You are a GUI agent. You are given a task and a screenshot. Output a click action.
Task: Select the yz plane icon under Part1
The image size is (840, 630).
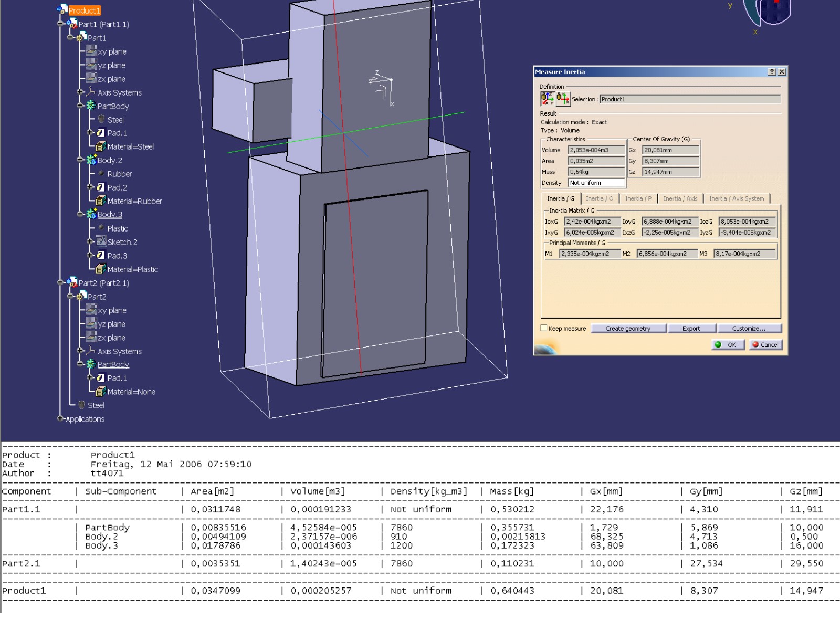91,65
